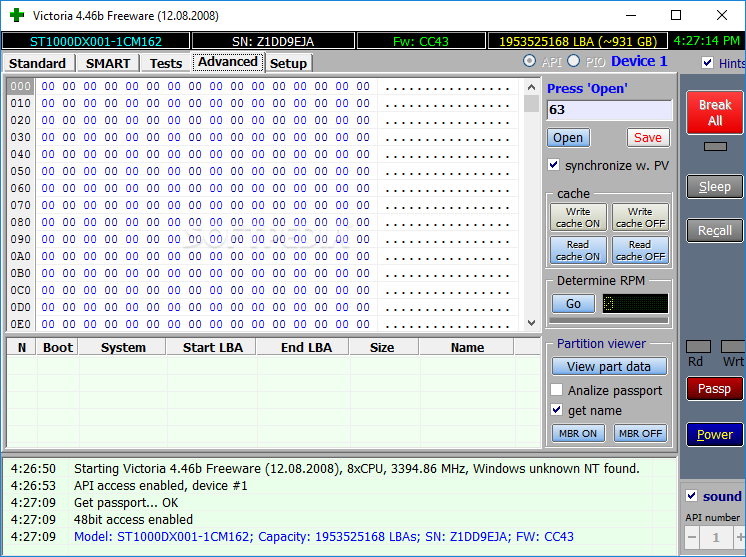The image size is (746, 557).
Task: Click the log line 'API access enabled, device #1'
Action: 161,485
